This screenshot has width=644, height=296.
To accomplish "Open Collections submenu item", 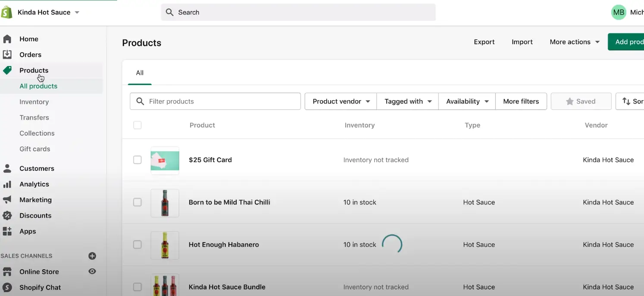I will [x=37, y=133].
